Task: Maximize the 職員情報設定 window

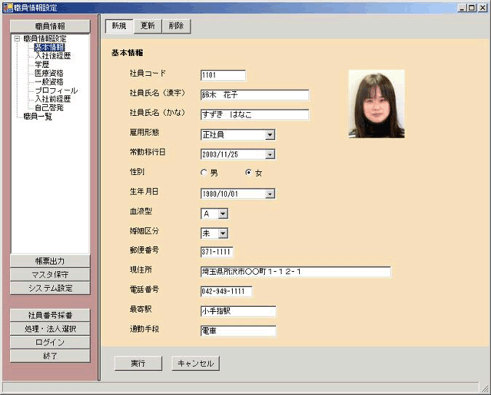Action: (472, 8)
